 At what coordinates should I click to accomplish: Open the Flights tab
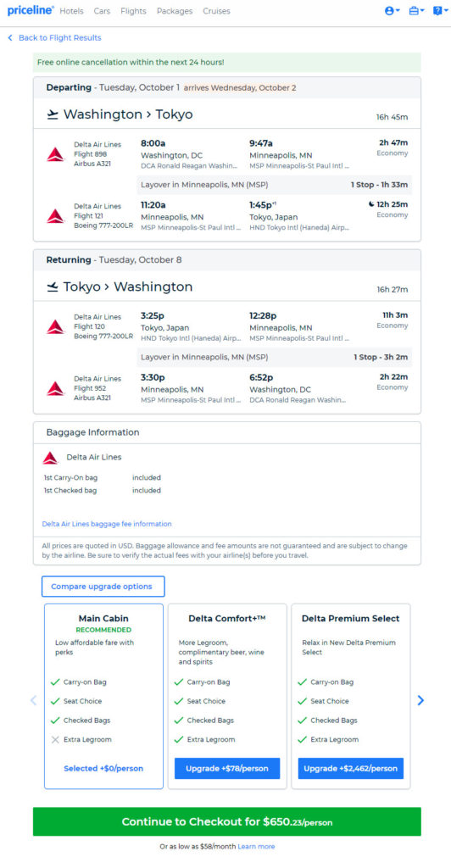pos(133,11)
